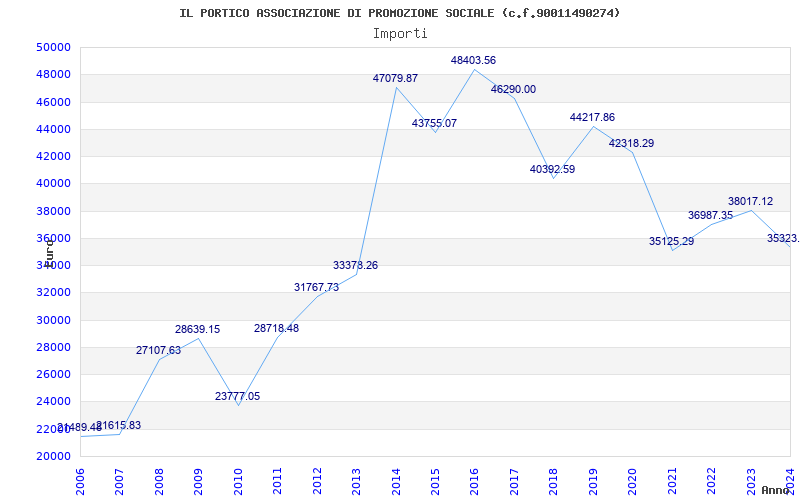Click the y-axis value 26000
This screenshot has height=500, width=800.
pyautogui.click(x=53, y=374)
